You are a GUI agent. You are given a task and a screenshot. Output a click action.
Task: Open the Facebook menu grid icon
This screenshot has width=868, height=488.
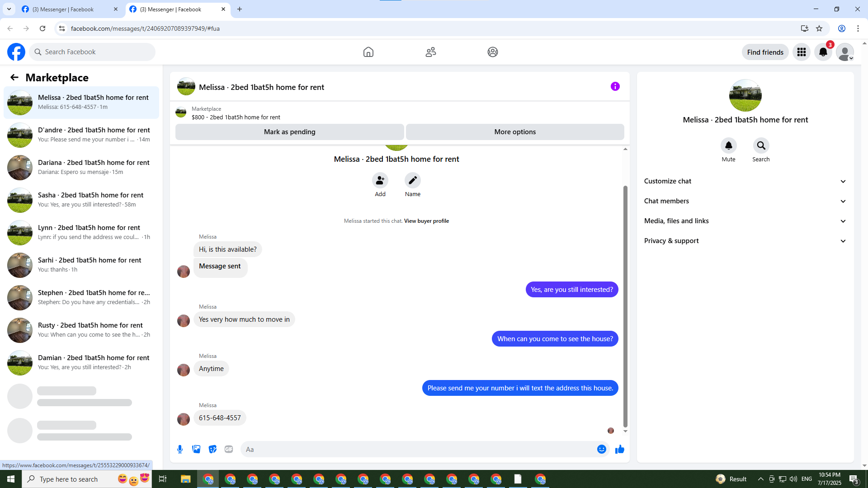click(x=802, y=52)
